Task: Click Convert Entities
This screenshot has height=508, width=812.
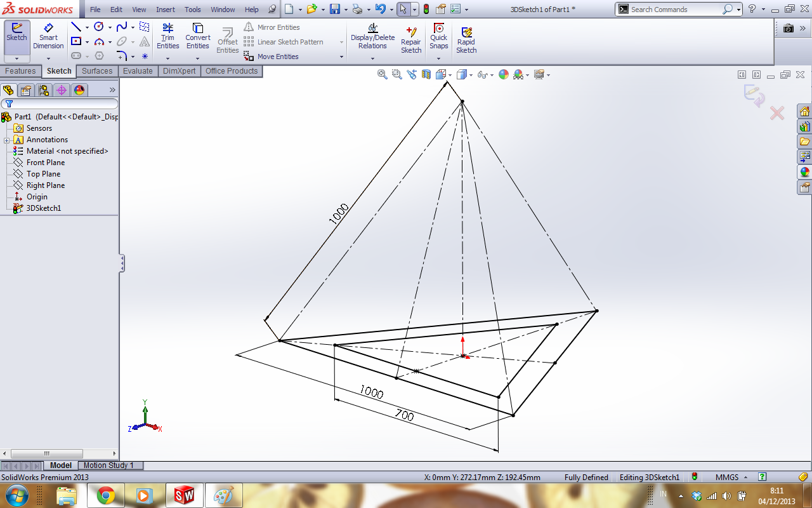Action: (197, 37)
